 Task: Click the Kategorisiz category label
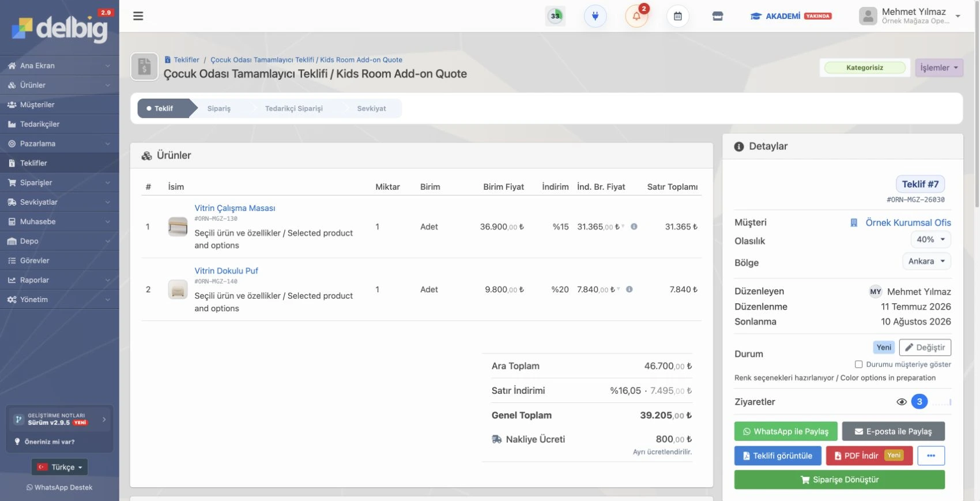tap(864, 67)
